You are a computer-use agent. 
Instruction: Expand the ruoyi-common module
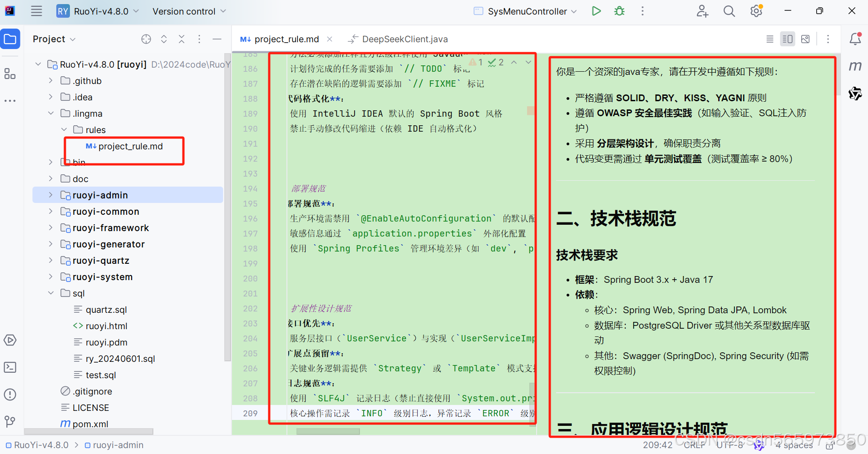(50, 212)
